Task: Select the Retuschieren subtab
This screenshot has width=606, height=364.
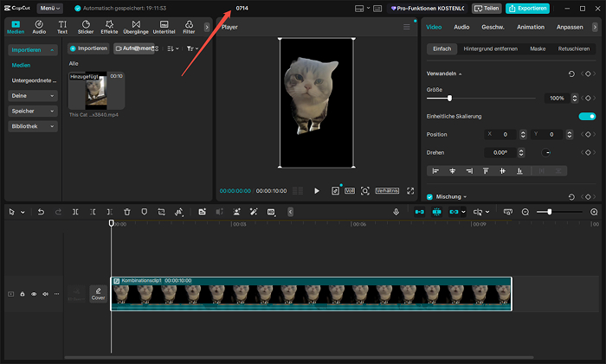Action: tap(573, 48)
